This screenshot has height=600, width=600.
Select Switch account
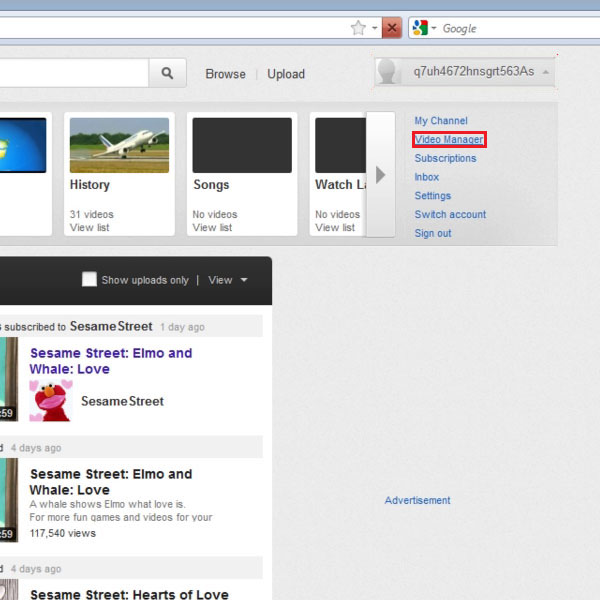pyautogui.click(x=450, y=214)
